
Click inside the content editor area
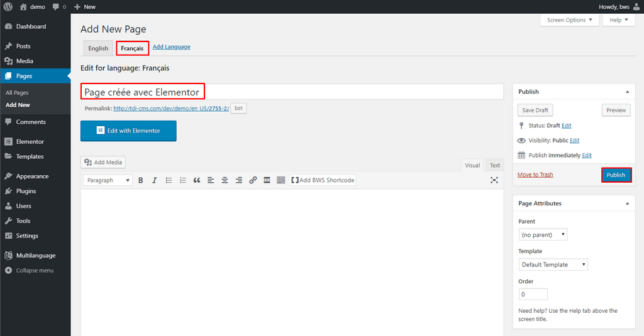pos(292,263)
